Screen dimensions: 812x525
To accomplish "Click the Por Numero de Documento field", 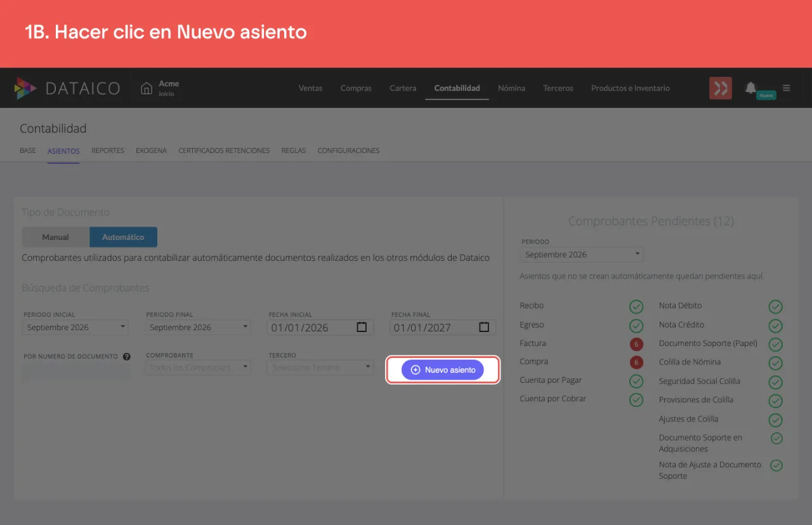I will pyautogui.click(x=75, y=371).
